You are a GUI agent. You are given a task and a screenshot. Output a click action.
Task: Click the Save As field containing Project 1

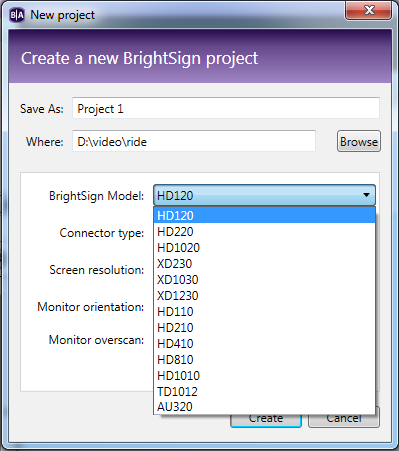[226, 108]
